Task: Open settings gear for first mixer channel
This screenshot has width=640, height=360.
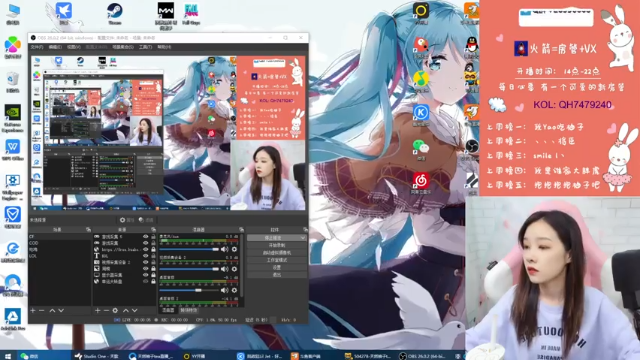Action: 234,249
